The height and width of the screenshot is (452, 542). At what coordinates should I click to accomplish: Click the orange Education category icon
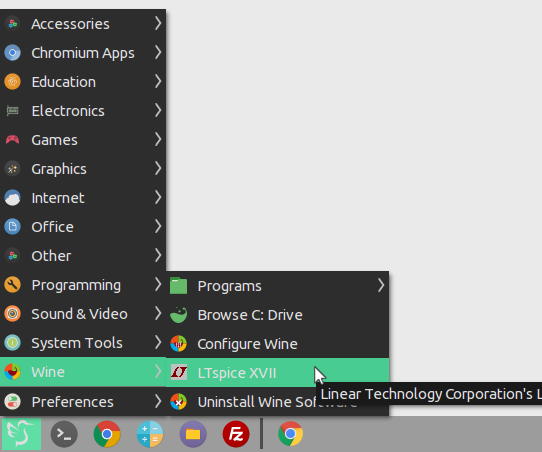13,82
